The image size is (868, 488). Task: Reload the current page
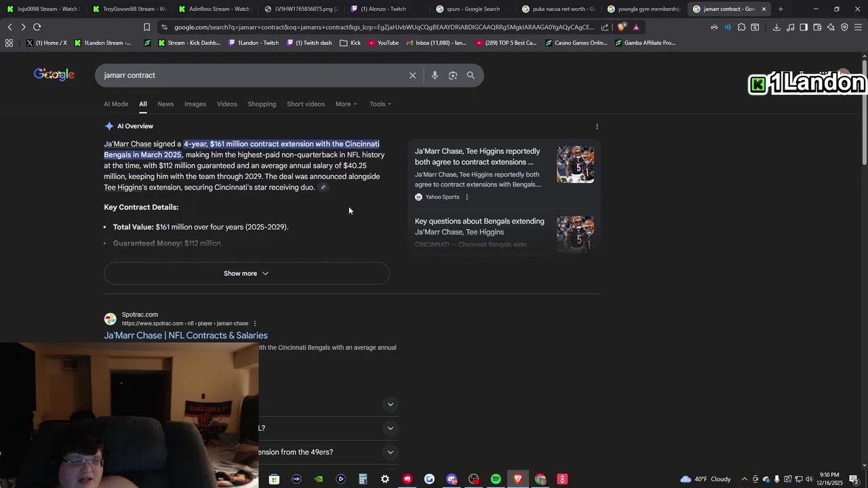pyautogui.click(x=37, y=27)
